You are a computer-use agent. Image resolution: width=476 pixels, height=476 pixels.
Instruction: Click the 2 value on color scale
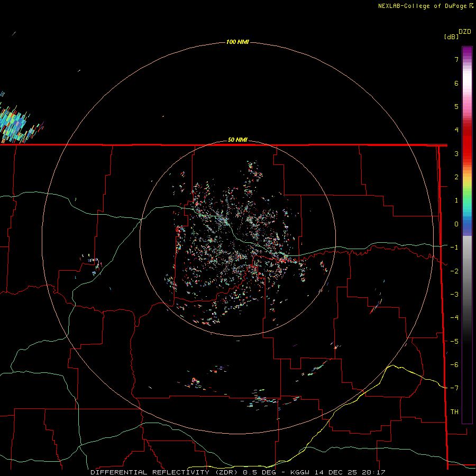pos(456,177)
